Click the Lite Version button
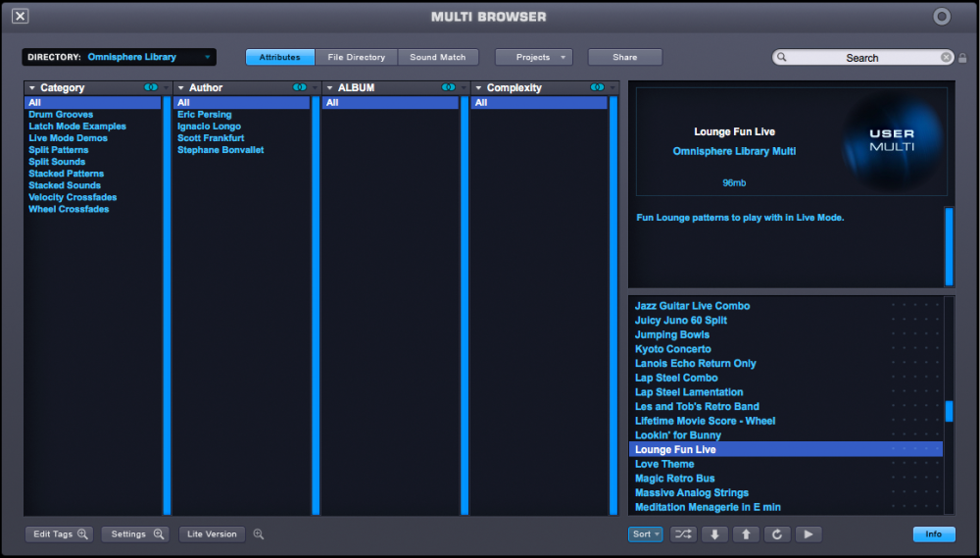Screen dimensions: 980x558 (x=212, y=534)
